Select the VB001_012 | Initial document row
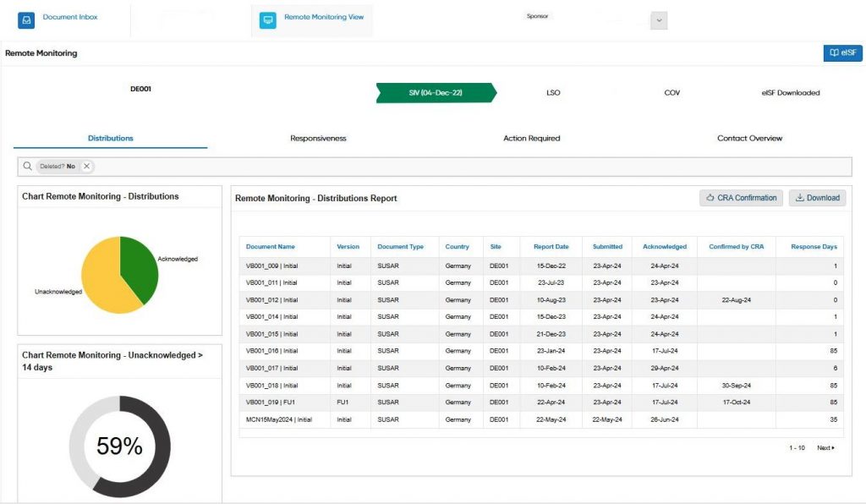Image resolution: width=866 pixels, height=504 pixels. pyautogui.click(x=272, y=299)
